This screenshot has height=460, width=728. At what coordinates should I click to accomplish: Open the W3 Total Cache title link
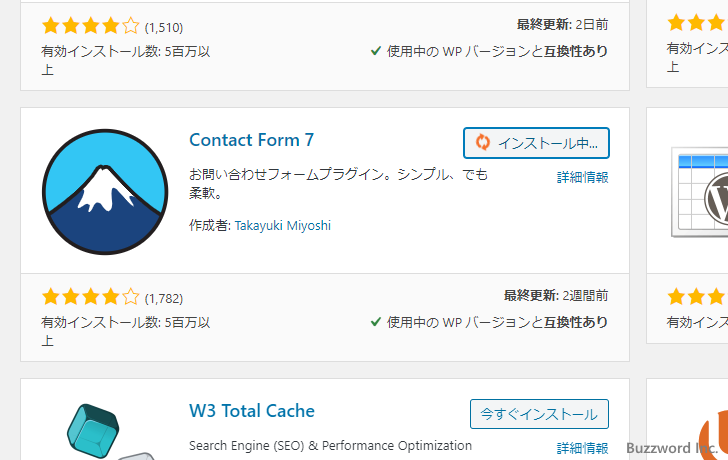[x=251, y=411]
